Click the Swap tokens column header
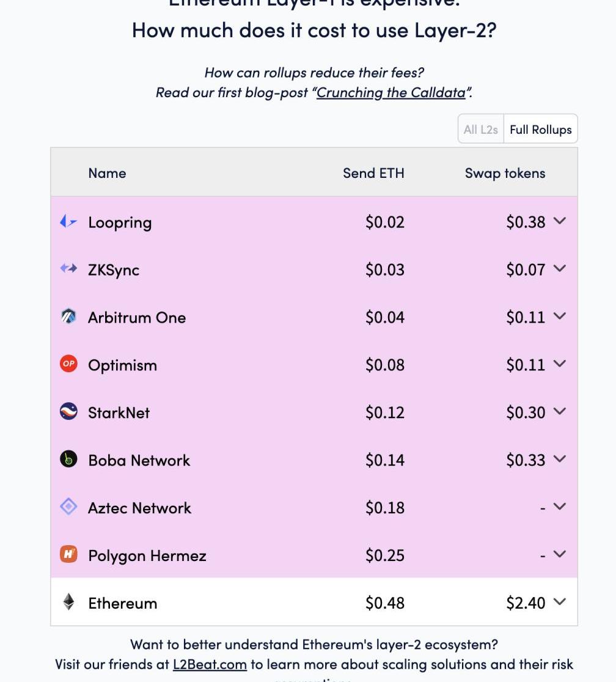 click(505, 173)
